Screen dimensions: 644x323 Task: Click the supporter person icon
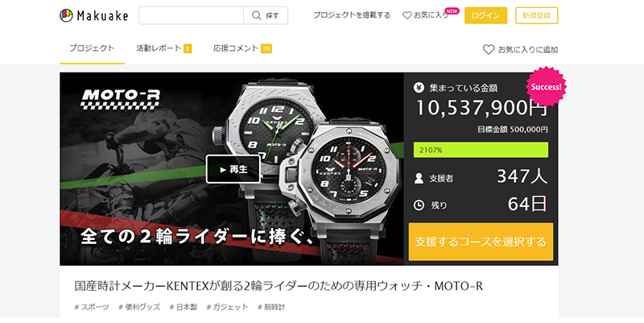419,178
